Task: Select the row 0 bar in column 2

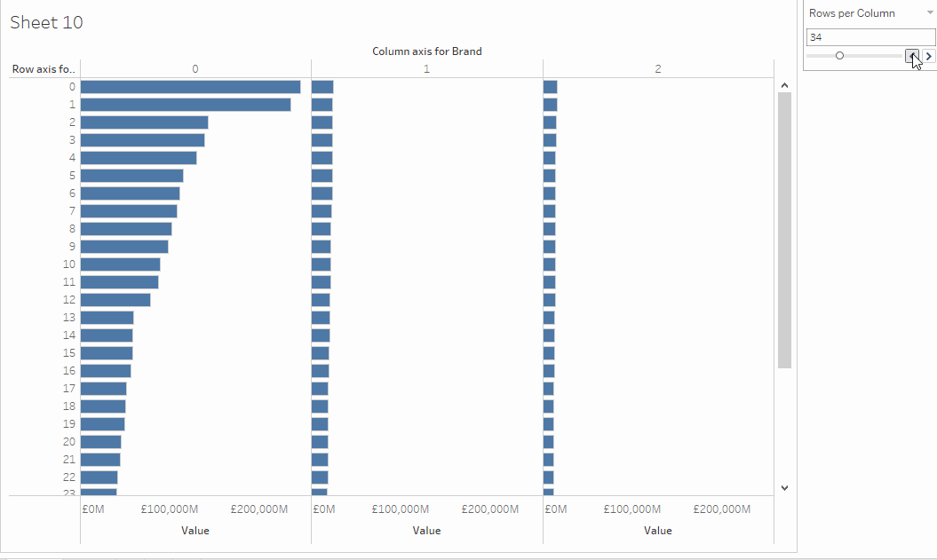Action: pos(550,87)
